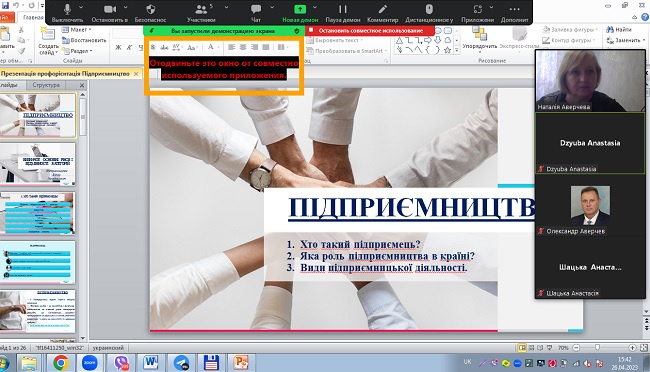Screen dimensions: 650x372
Task: Open the PowerPoint Help question icon
Action: [645, 17]
